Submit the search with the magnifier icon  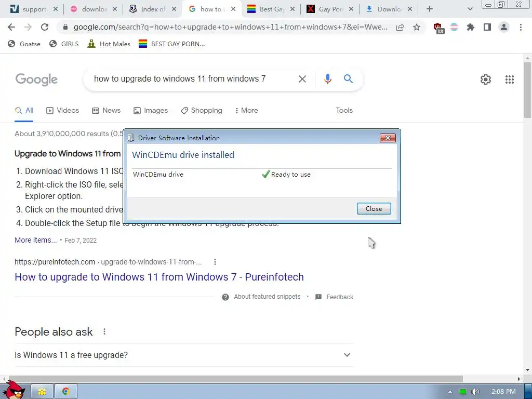(x=348, y=79)
